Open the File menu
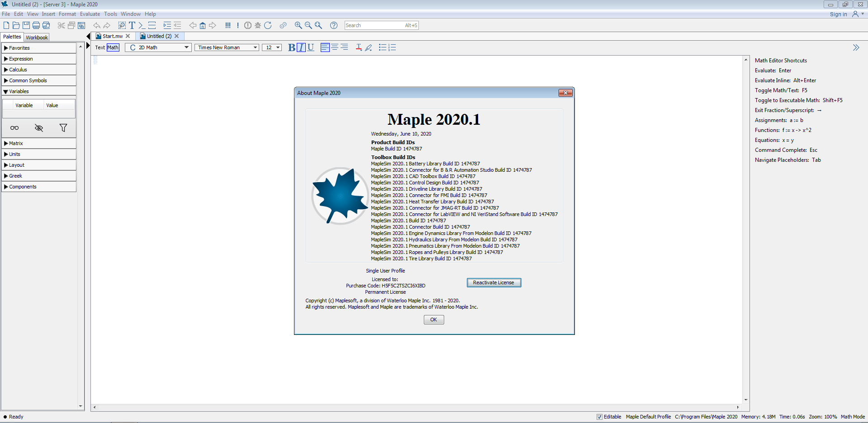The image size is (868, 423). click(6, 14)
